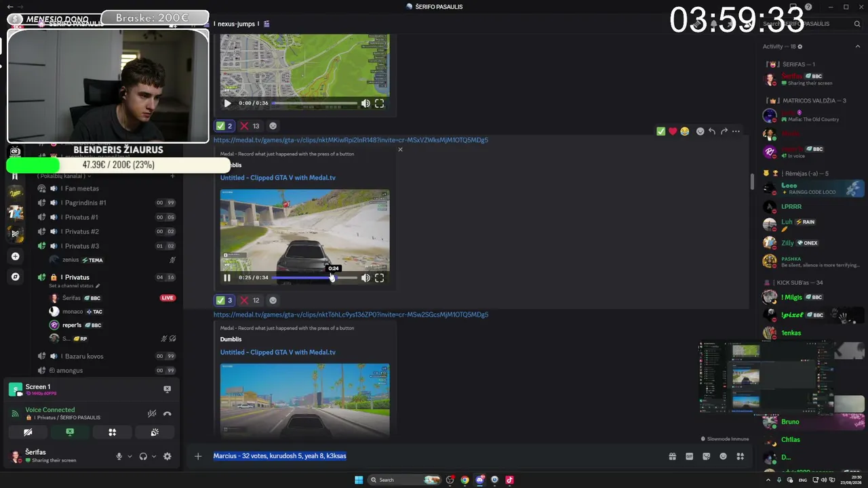Open microphone input options dropdown

coord(130,456)
